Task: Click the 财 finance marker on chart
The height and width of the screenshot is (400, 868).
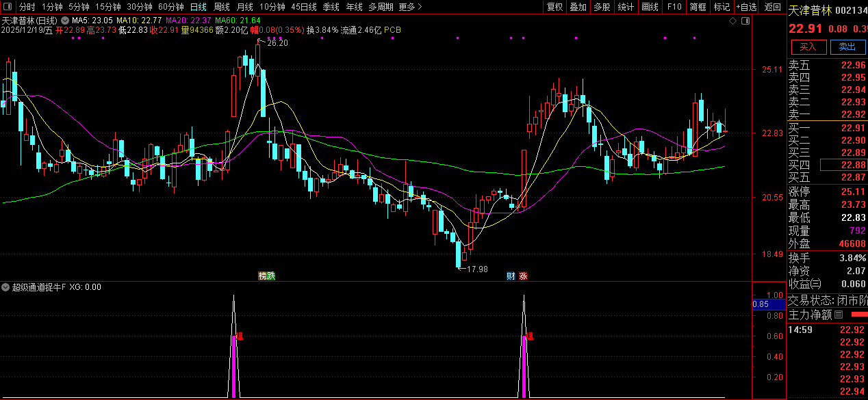Action: click(511, 276)
